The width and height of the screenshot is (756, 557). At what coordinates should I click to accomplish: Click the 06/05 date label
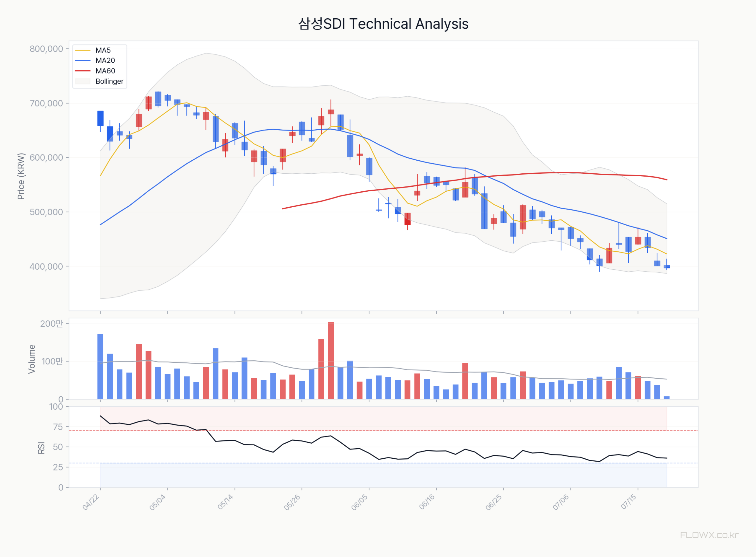click(x=360, y=502)
